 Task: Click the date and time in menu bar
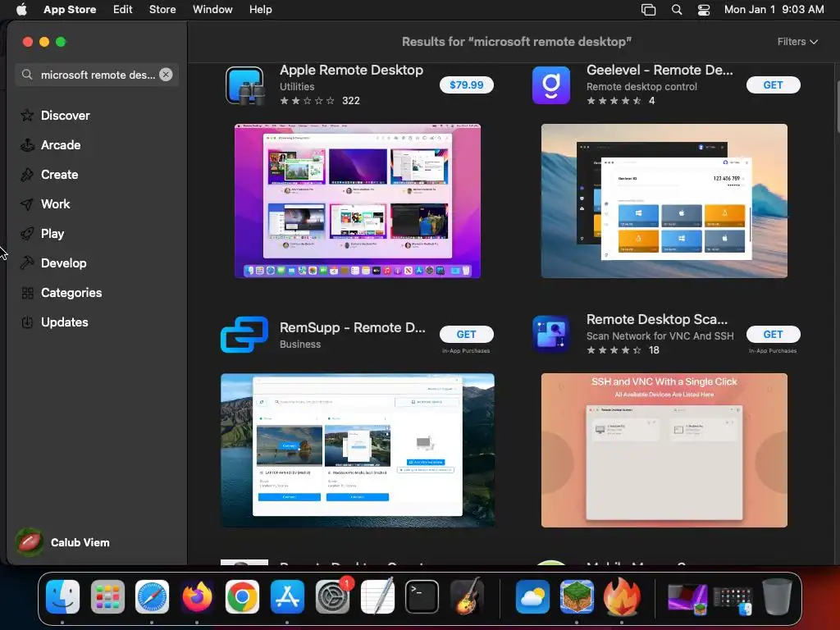[774, 10]
